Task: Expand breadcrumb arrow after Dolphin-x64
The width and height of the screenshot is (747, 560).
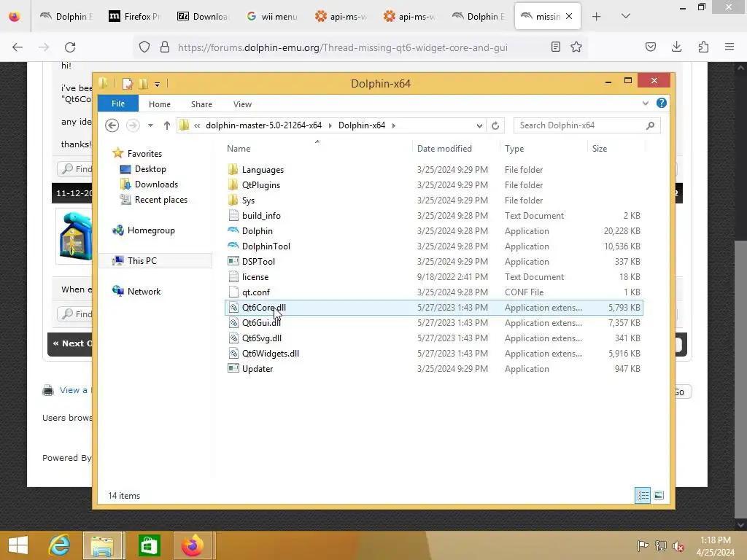Action: [393, 125]
